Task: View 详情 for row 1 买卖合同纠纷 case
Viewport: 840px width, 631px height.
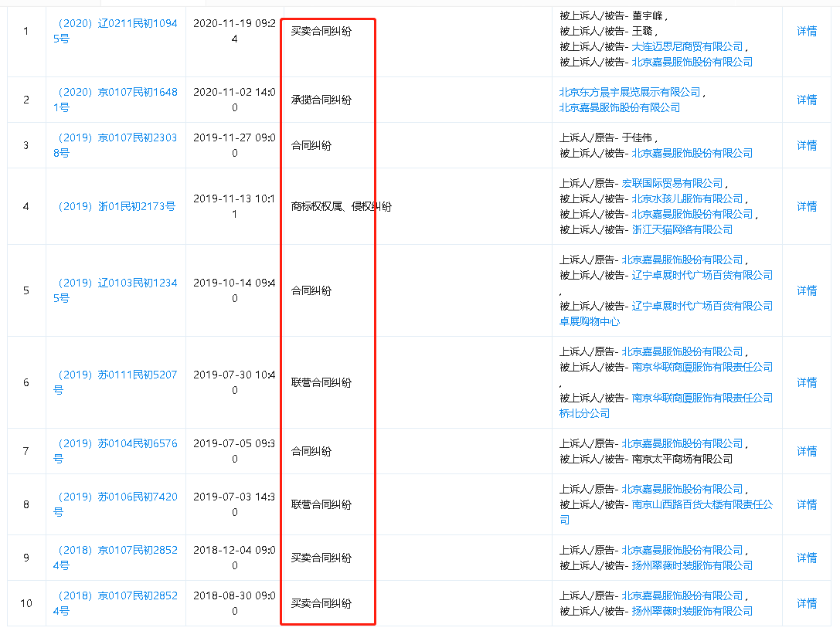Action: 807,31
